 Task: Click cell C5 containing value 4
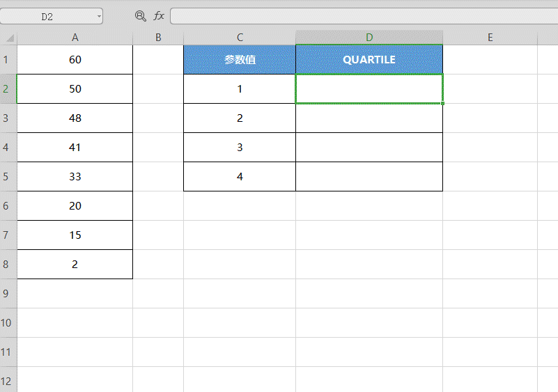click(x=240, y=176)
